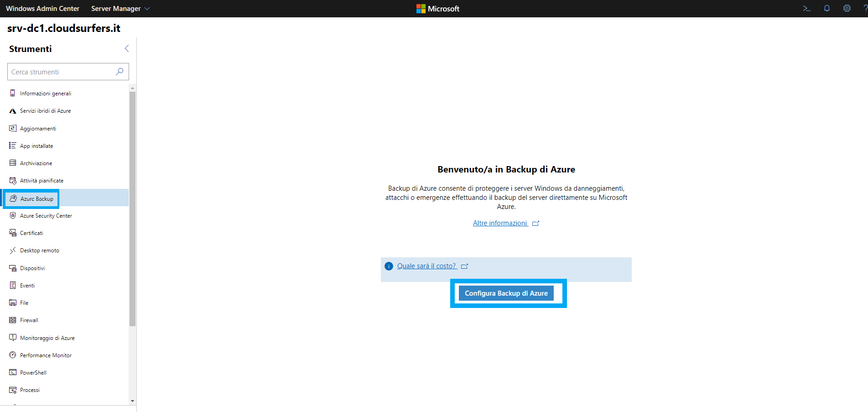Click external link icon next to Altre informazioni
The height and width of the screenshot is (412, 868).
coord(536,223)
